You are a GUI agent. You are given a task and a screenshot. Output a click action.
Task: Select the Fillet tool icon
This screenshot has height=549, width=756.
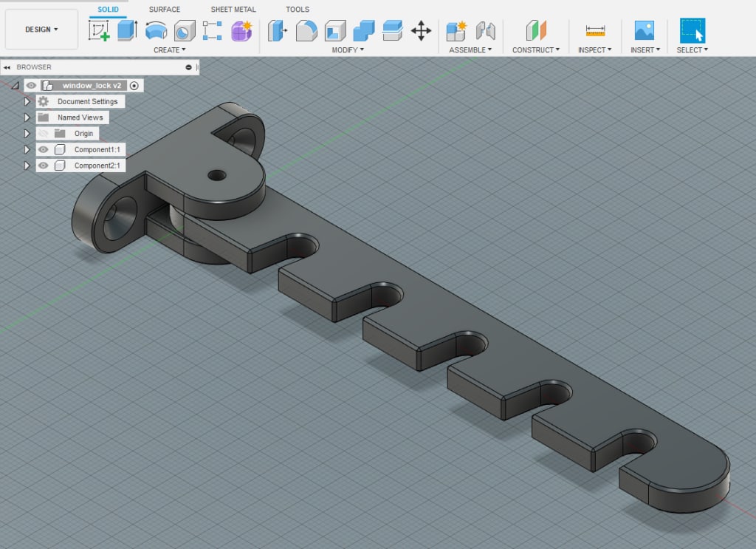[306, 30]
